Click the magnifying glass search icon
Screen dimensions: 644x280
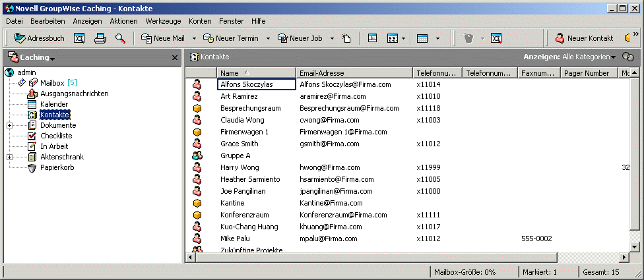[120, 38]
